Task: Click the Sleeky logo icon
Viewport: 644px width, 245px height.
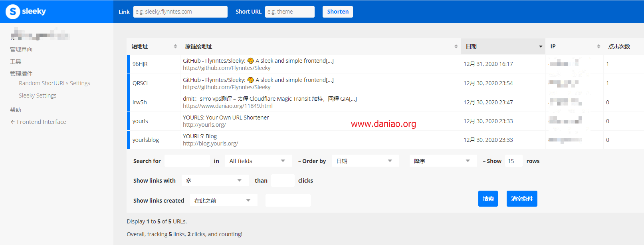Action: (13, 12)
